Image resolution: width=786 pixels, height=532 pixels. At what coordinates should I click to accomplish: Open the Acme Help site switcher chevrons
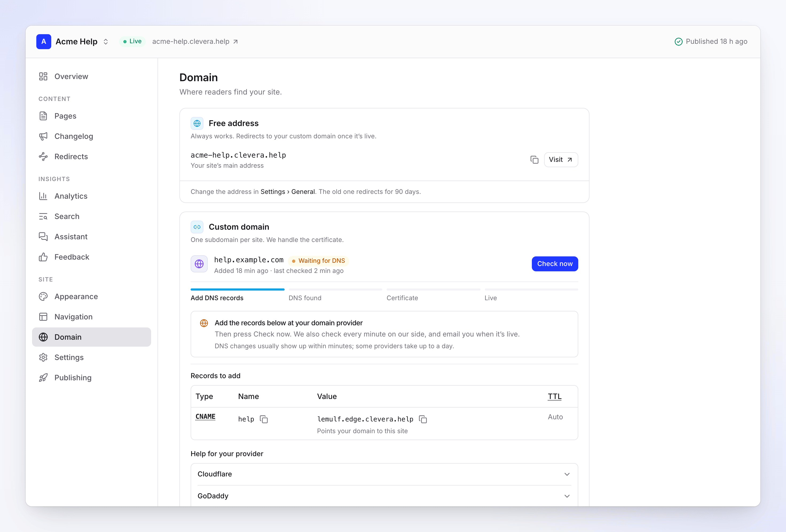click(x=105, y=42)
